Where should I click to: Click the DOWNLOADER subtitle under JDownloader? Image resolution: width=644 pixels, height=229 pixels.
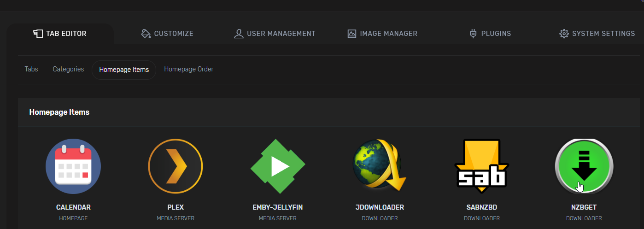(x=380, y=218)
